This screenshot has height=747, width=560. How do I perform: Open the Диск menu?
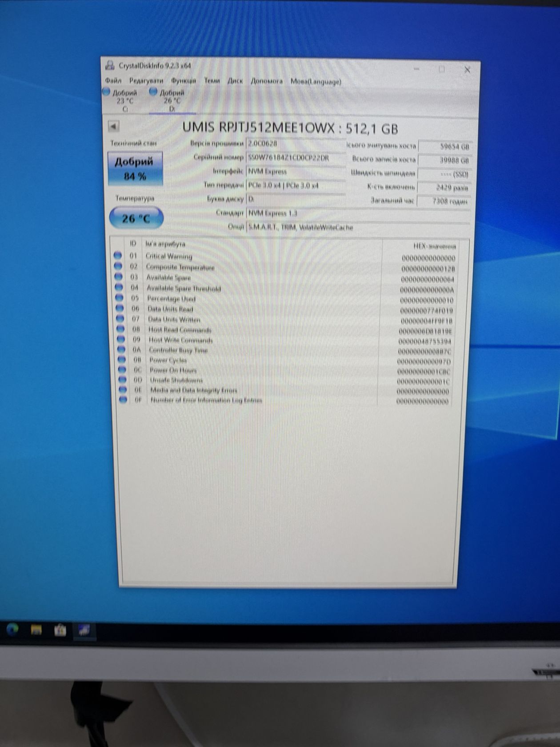point(235,81)
